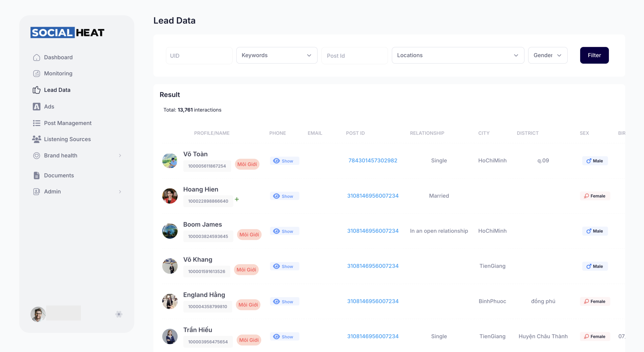644x352 pixels.
Task: Open the Locations dropdown
Action: [x=458, y=55]
